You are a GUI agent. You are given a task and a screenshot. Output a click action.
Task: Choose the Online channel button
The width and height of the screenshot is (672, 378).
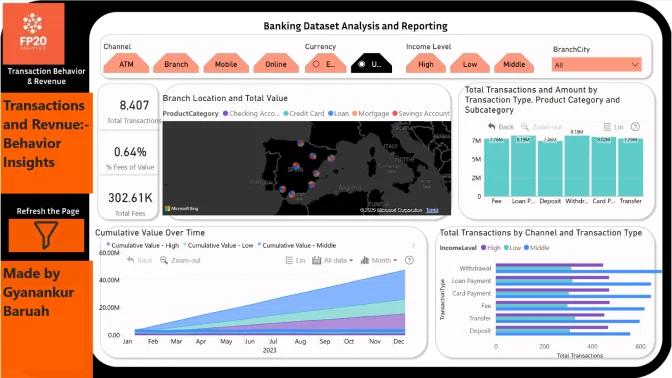point(276,64)
